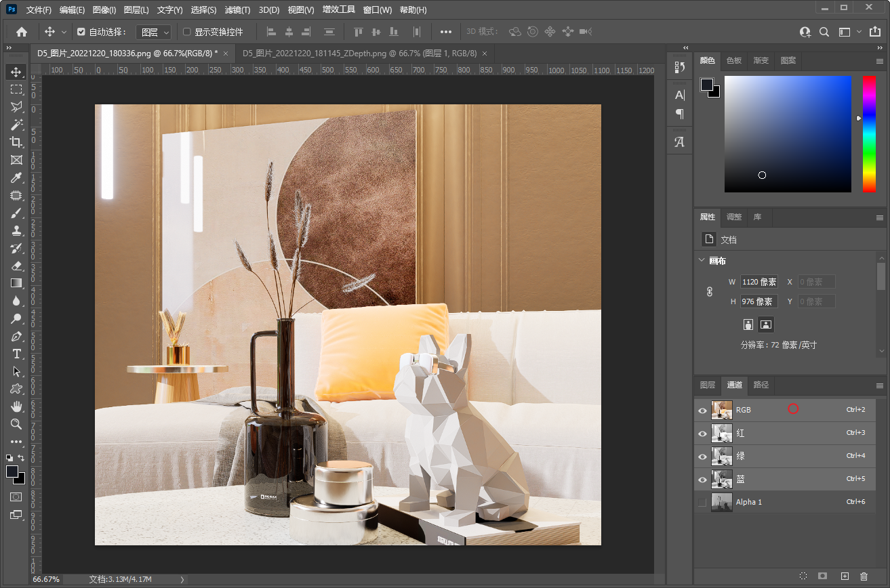Select the Blur tool
This screenshot has height=588, width=890.
pos(16,301)
